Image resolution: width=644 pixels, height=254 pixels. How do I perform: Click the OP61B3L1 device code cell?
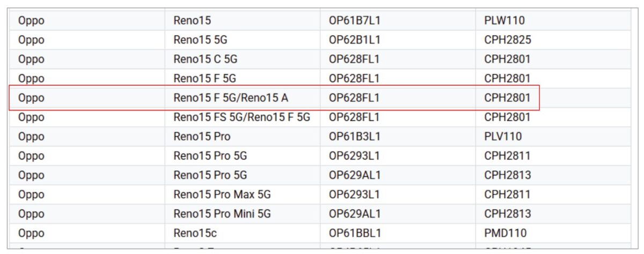click(x=355, y=136)
